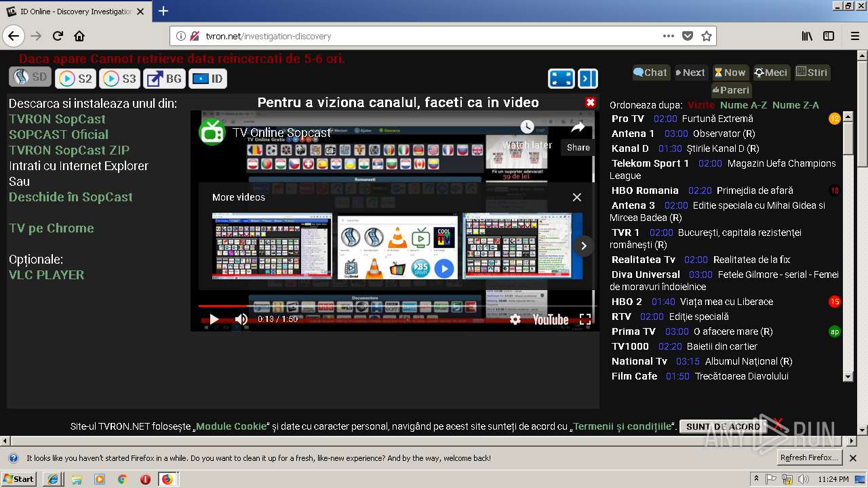Viewport: 868px width, 488px height.
Task: Open the Stiri tab
Action: [x=812, y=73]
